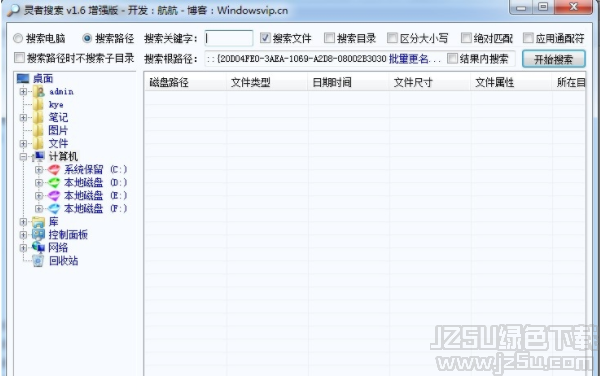Select the 搜索路径 radio button
The width and height of the screenshot is (600, 376).
[87, 38]
